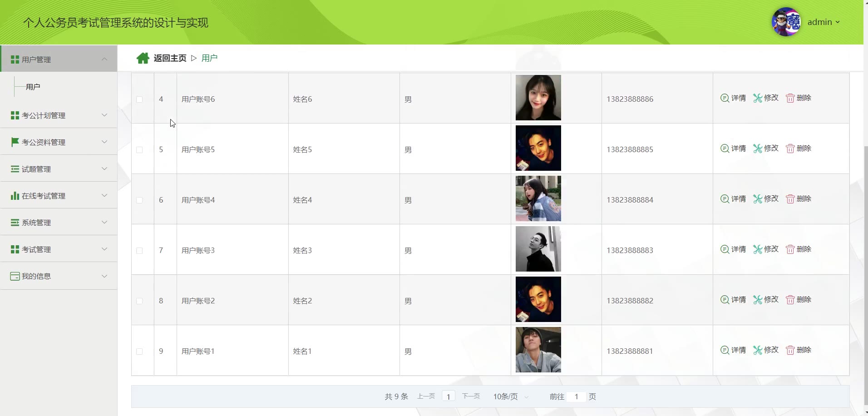Image resolution: width=868 pixels, height=416 pixels.
Task: Click the name cell 姓名2
Action: tap(302, 301)
